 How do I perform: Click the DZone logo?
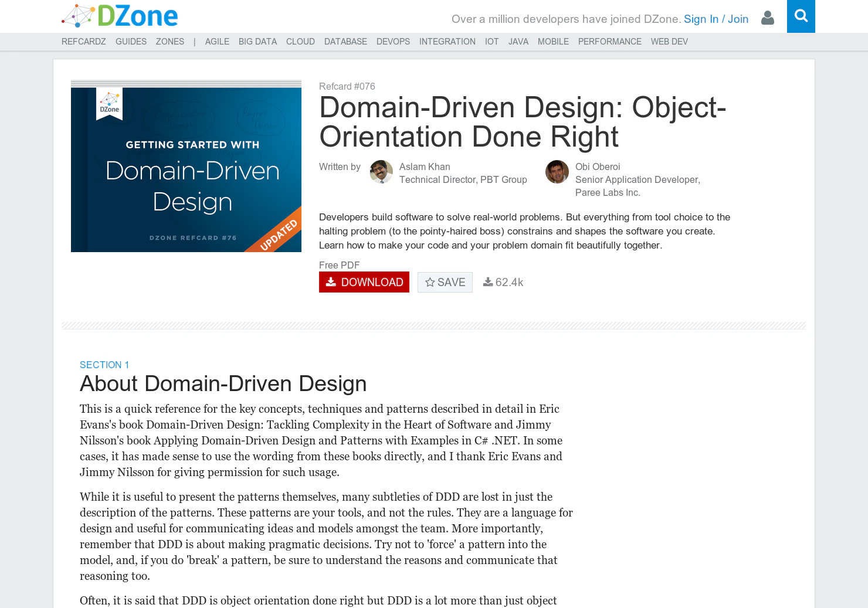pyautogui.click(x=120, y=16)
